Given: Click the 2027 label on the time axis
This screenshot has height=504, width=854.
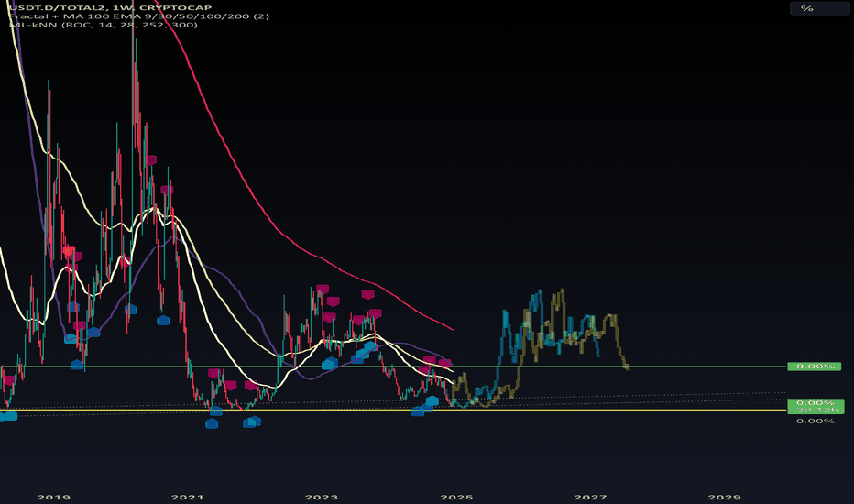Looking at the screenshot, I should (x=590, y=497).
